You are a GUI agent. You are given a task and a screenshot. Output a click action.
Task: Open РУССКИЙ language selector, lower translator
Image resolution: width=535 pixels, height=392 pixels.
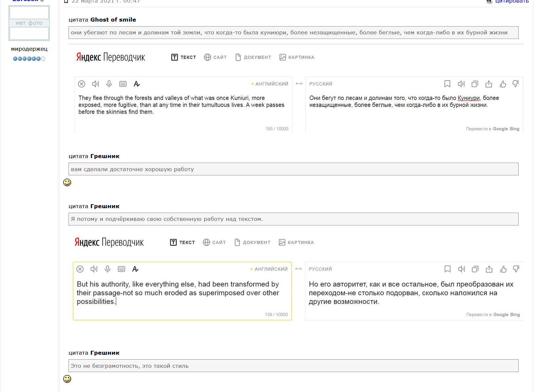click(320, 269)
